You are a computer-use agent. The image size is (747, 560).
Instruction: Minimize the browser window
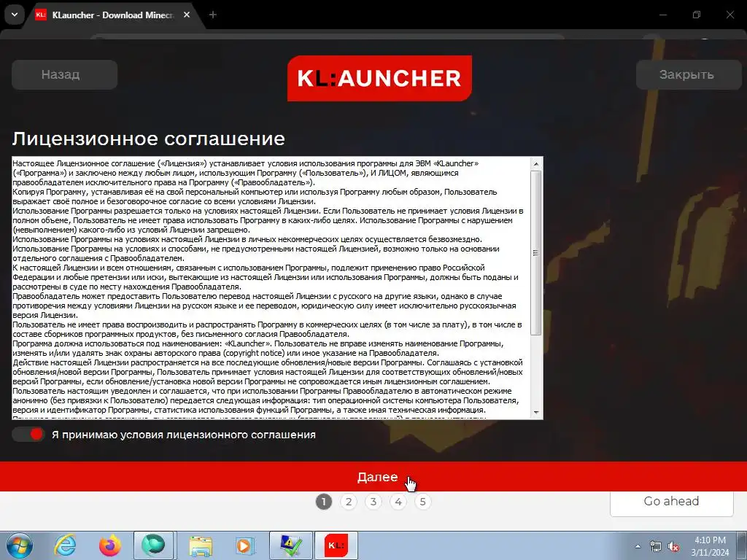point(662,15)
